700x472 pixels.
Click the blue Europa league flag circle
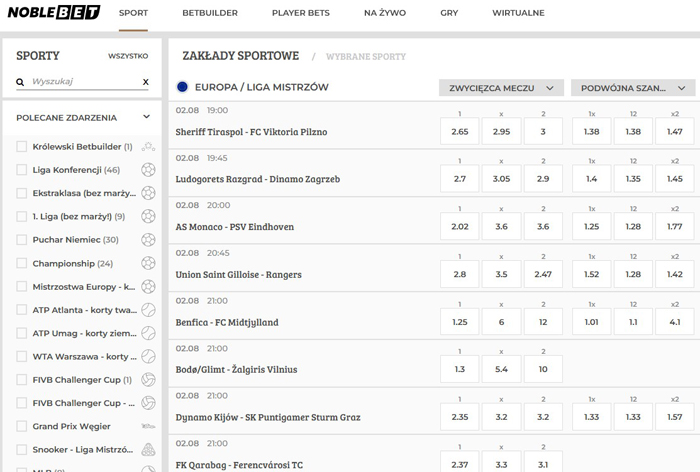pyautogui.click(x=182, y=87)
